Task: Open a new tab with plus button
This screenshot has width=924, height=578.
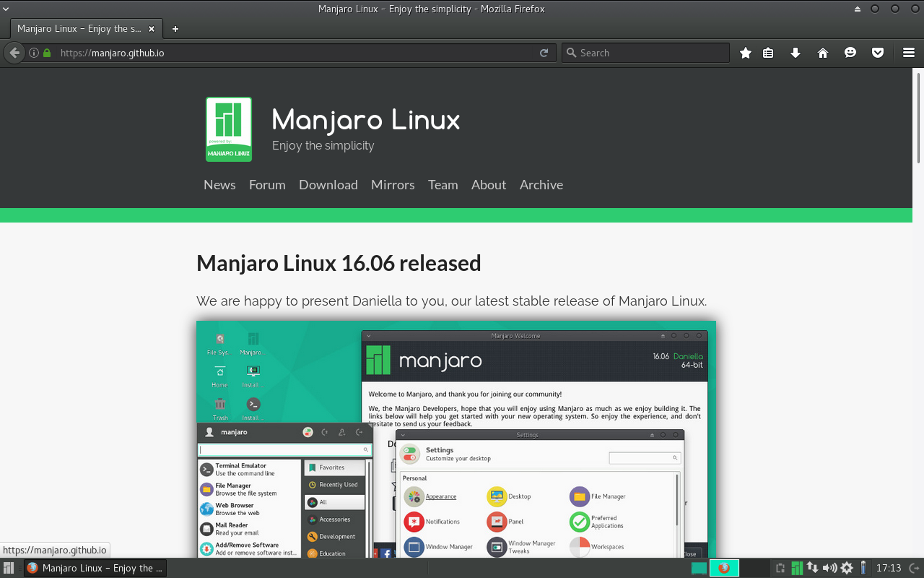Action: (175, 29)
